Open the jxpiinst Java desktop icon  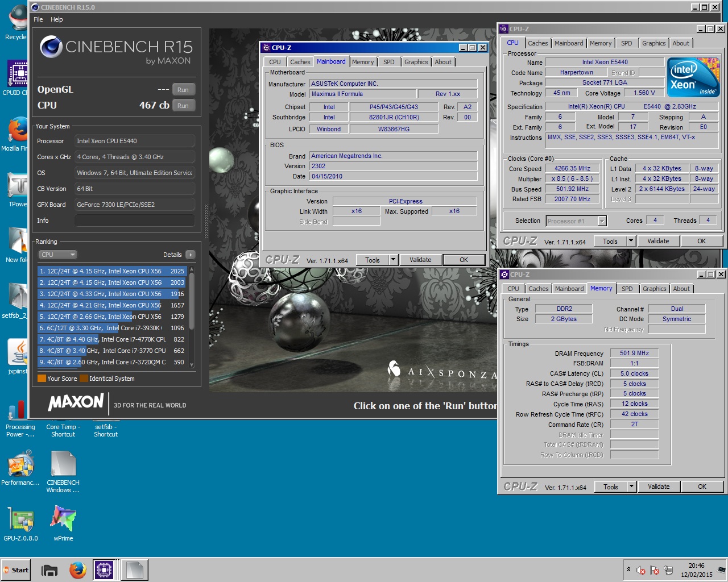(18, 357)
